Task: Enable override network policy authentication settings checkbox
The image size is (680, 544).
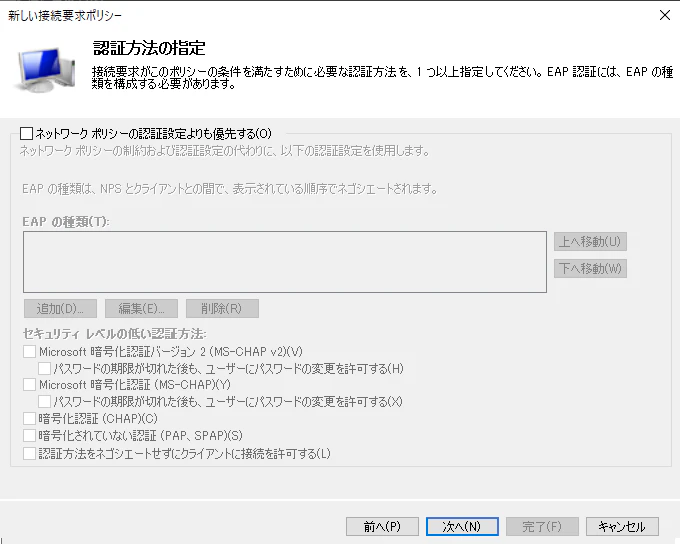Action: pos(26,133)
